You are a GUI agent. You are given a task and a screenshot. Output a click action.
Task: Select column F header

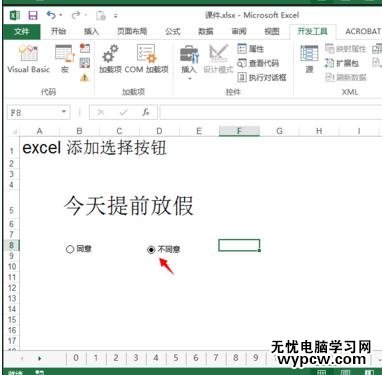point(239,131)
